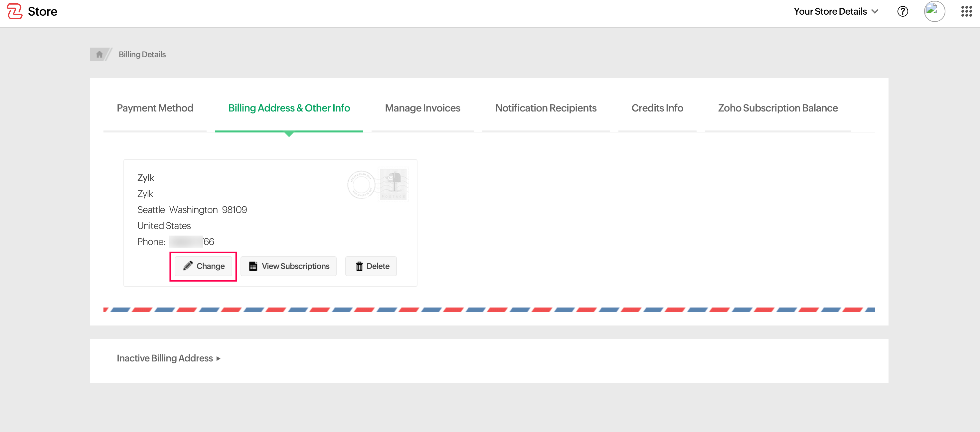Click the Zoho Store logo

coord(32,11)
